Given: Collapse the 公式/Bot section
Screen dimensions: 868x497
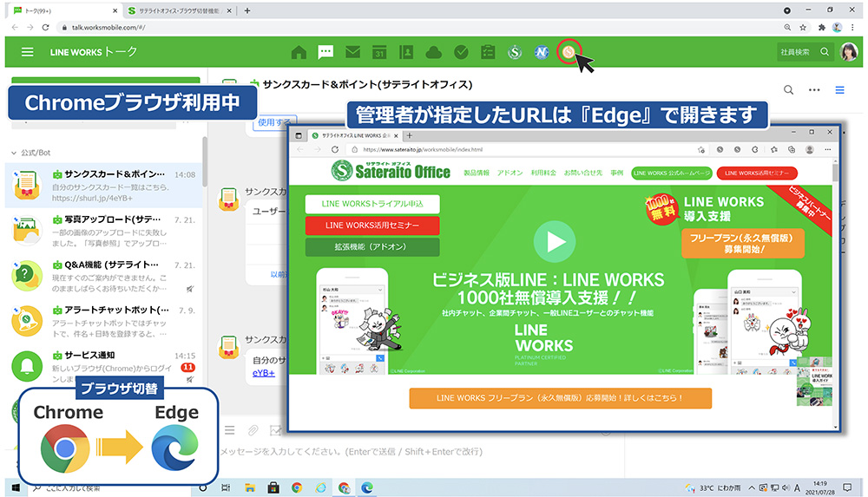Looking at the screenshot, I should pyautogui.click(x=13, y=153).
